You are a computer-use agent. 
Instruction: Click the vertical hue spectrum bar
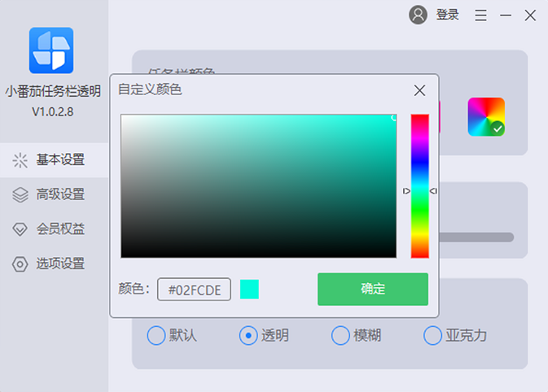(419, 186)
